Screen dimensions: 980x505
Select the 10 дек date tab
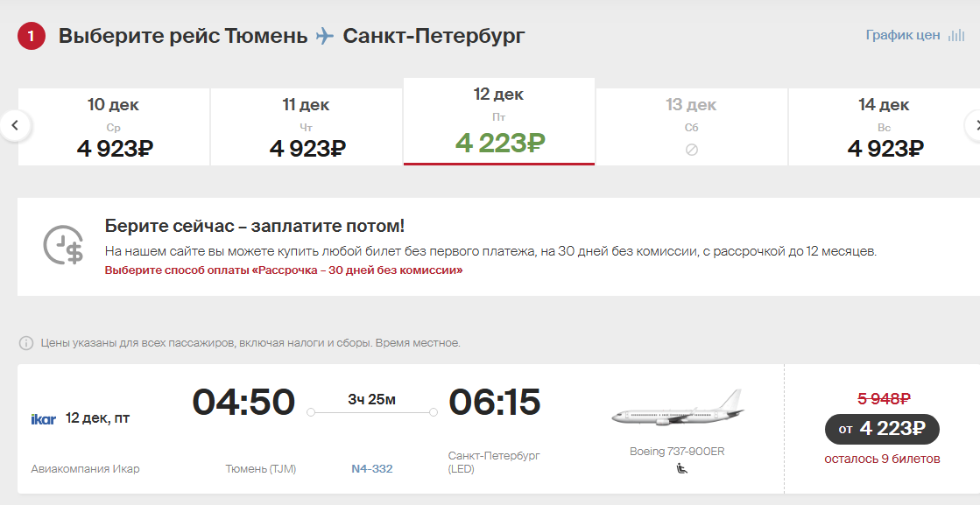[x=114, y=127]
